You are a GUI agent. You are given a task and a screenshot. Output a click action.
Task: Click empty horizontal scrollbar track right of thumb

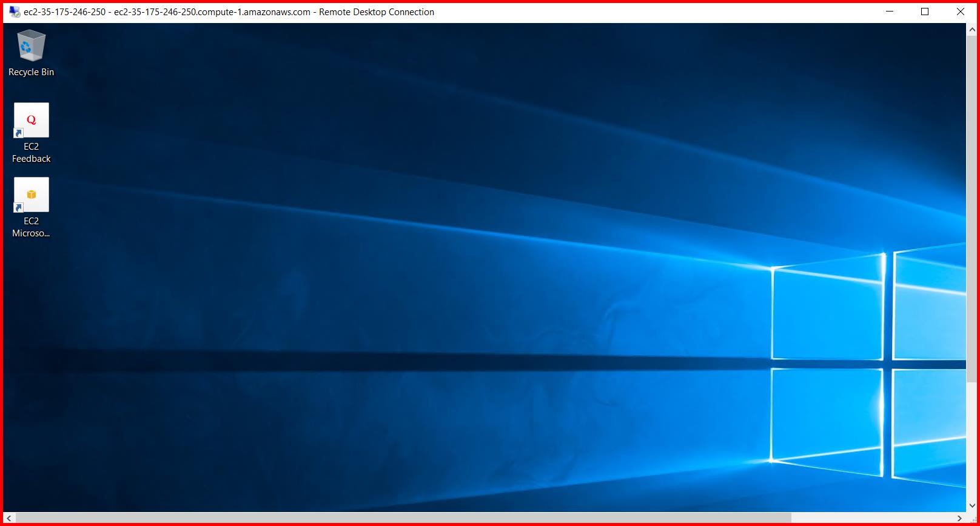pyautogui.click(x=873, y=518)
